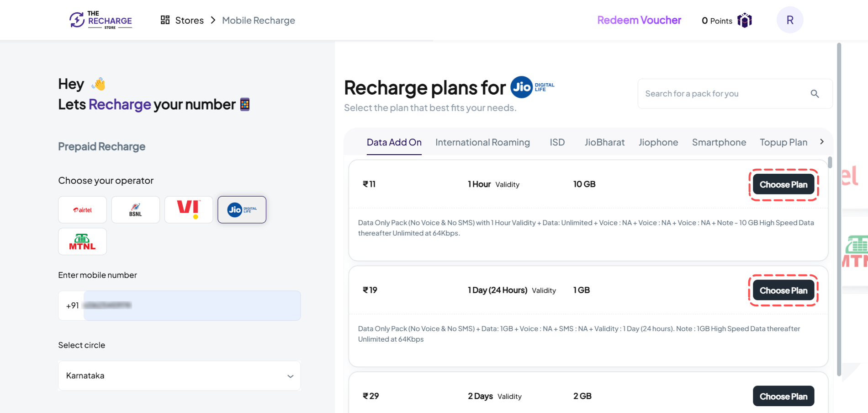Click the Jio Digital Life logo in heading
The width and height of the screenshot is (868, 413).
pos(532,87)
